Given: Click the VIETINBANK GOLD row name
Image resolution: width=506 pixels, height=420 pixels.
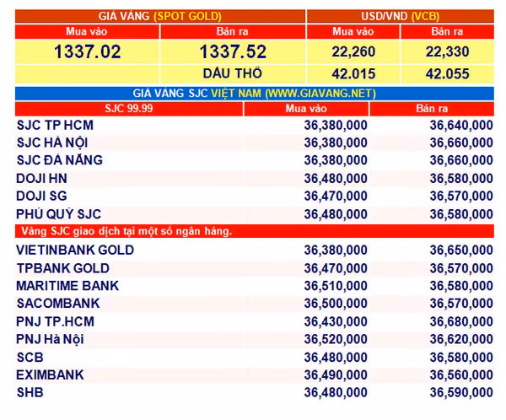Looking at the screenshot, I should tap(75, 250).
